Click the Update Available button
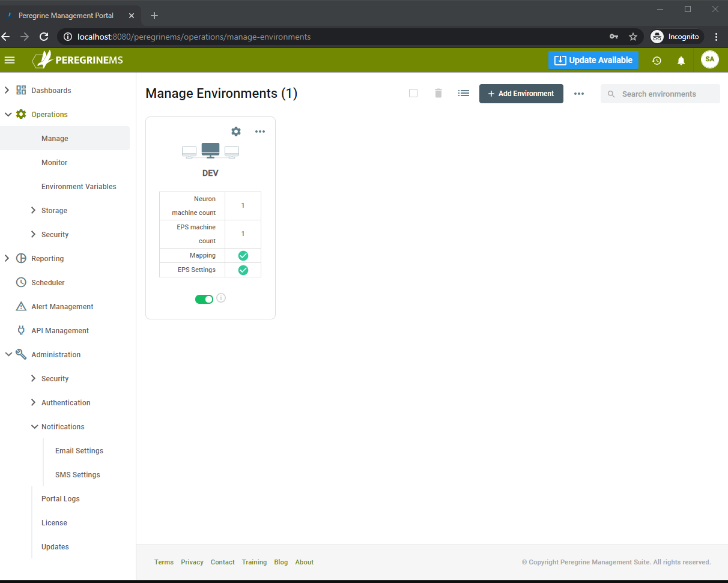This screenshot has width=728, height=583. click(593, 60)
